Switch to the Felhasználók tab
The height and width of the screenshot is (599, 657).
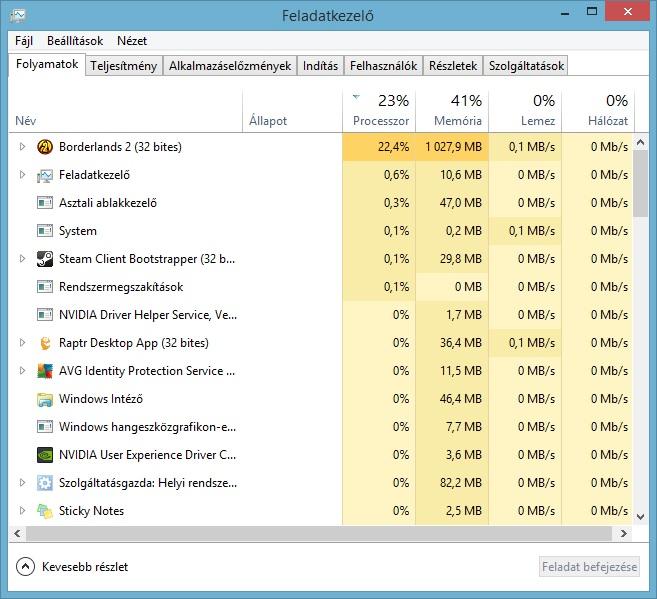tap(383, 66)
